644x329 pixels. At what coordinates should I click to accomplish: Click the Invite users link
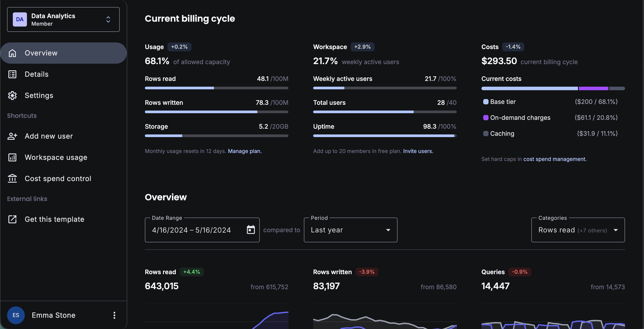click(418, 151)
